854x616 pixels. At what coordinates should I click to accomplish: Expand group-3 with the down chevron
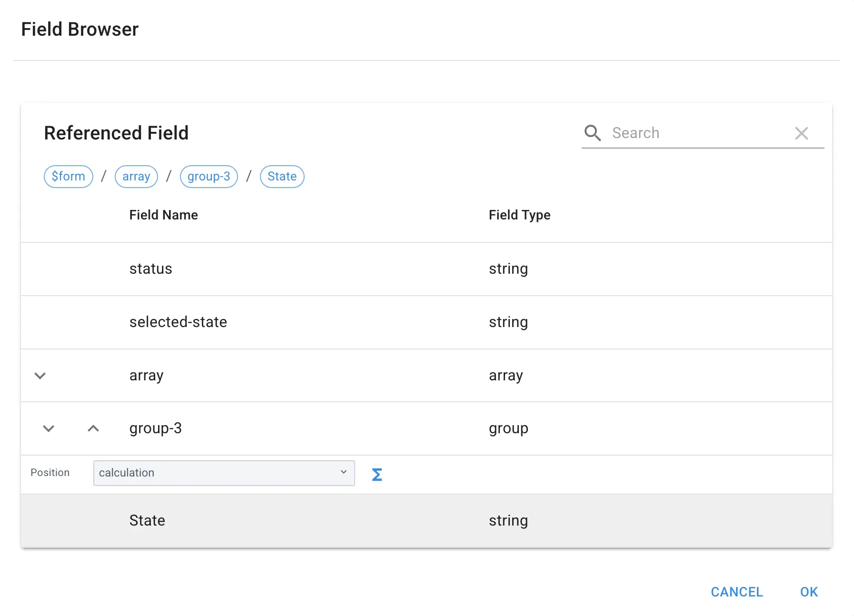tap(49, 428)
